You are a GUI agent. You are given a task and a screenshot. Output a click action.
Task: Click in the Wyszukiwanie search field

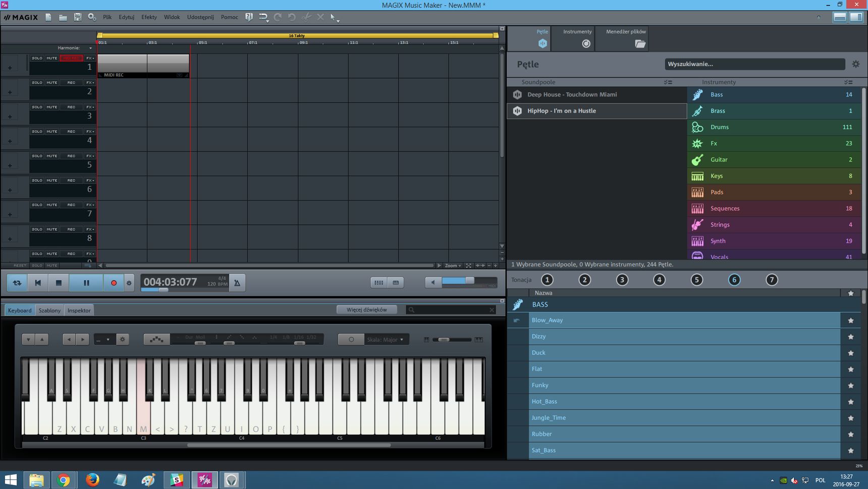tap(755, 64)
